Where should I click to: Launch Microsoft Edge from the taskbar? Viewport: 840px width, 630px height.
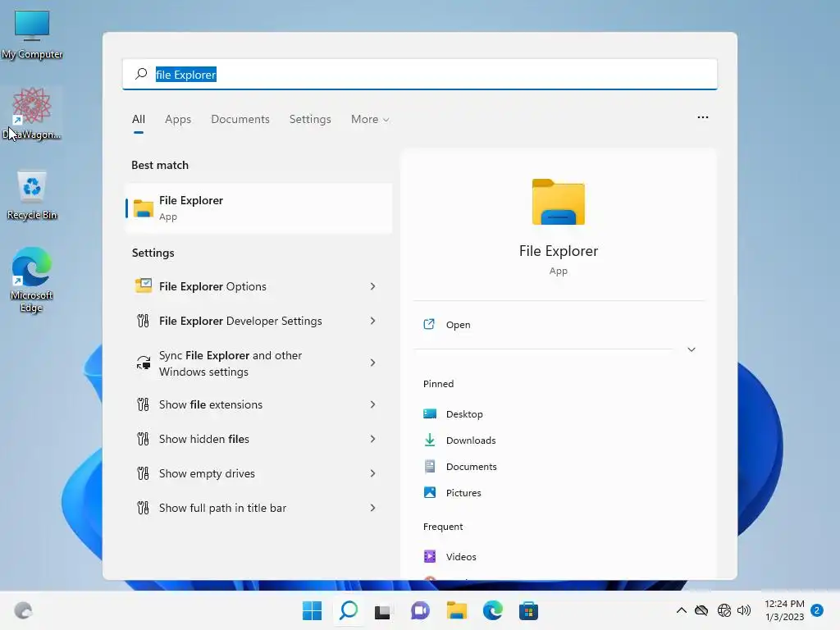coord(492,610)
